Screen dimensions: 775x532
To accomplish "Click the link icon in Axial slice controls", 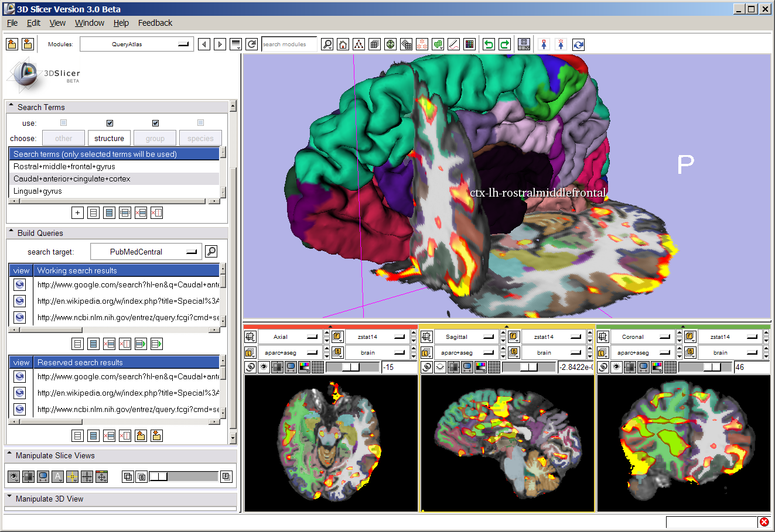I will point(251,368).
